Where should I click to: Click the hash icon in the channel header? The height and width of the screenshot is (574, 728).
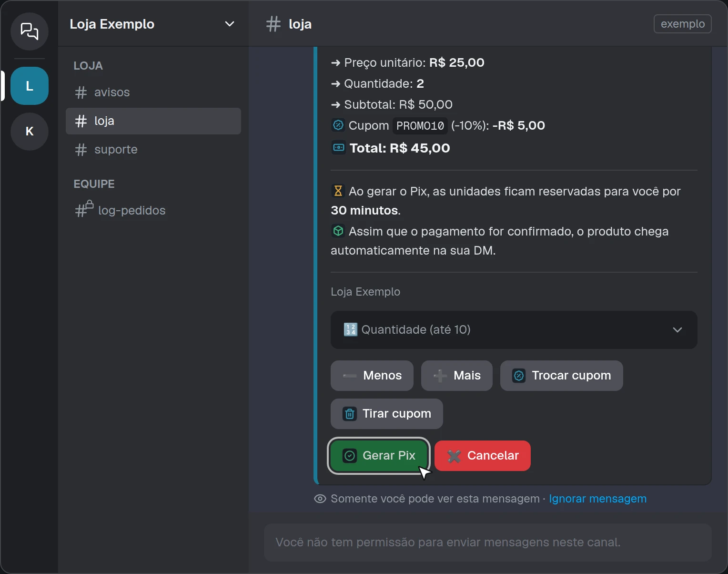(x=273, y=24)
